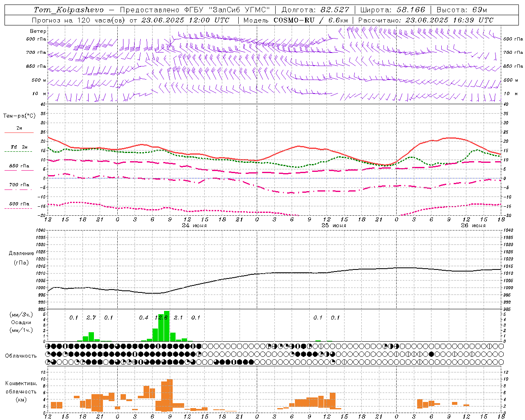Click the 26 июня date label
Image resolution: width=525 pixels, height=420 pixels.
click(x=473, y=226)
